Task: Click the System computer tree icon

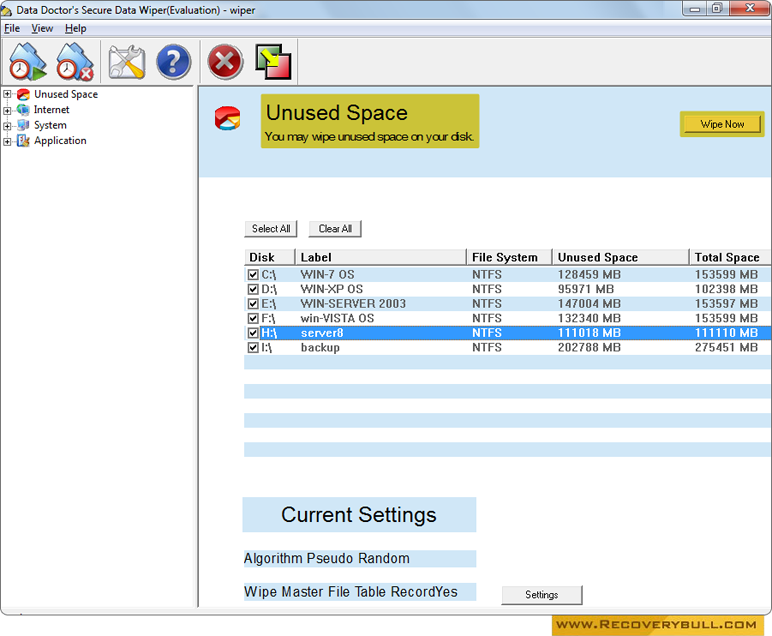Action: click(x=23, y=125)
